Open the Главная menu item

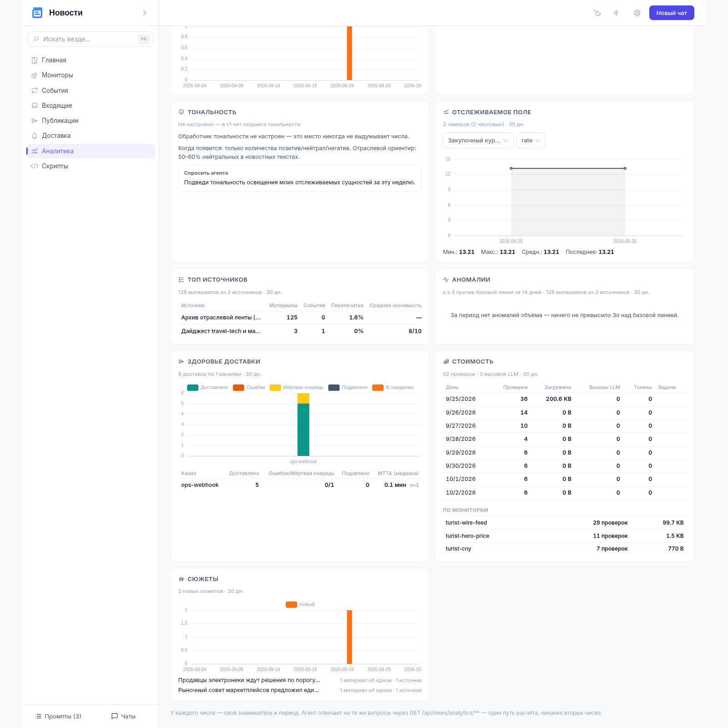91,60
